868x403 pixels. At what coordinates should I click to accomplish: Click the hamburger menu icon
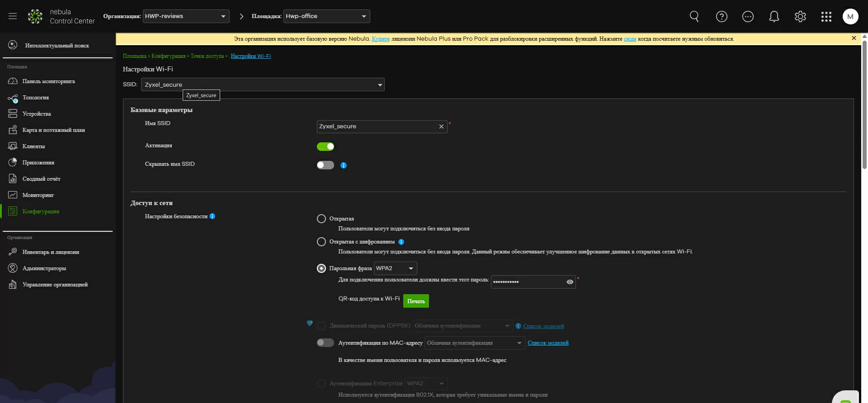[x=13, y=16]
